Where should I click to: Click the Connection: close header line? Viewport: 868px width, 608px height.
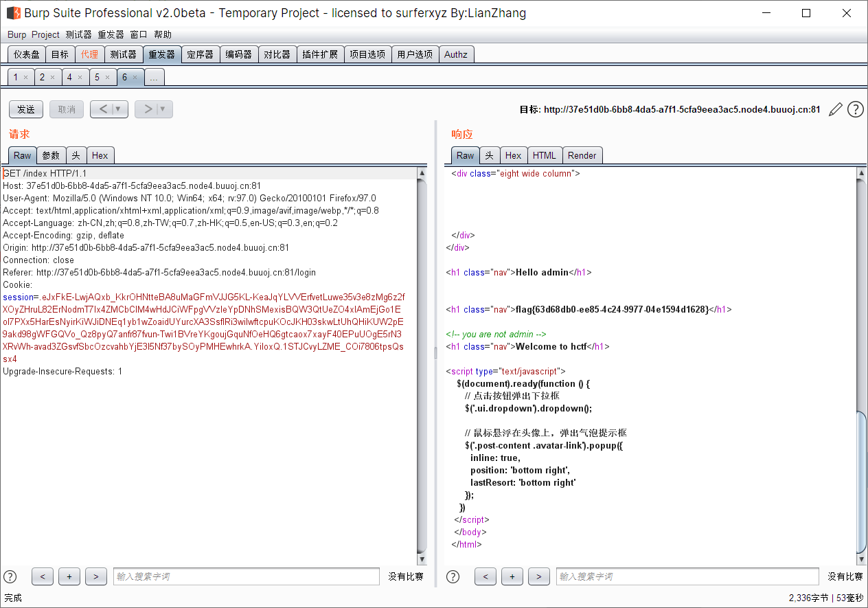pyautogui.click(x=38, y=260)
